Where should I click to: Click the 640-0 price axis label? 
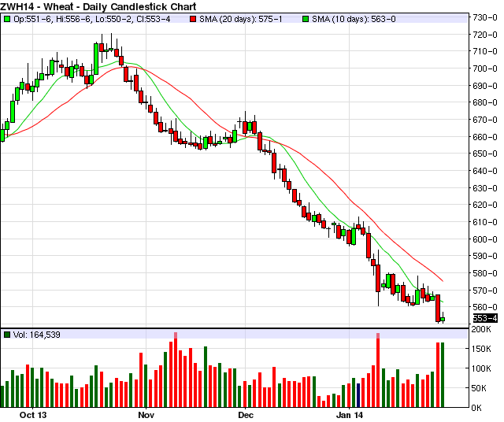[x=485, y=171]
